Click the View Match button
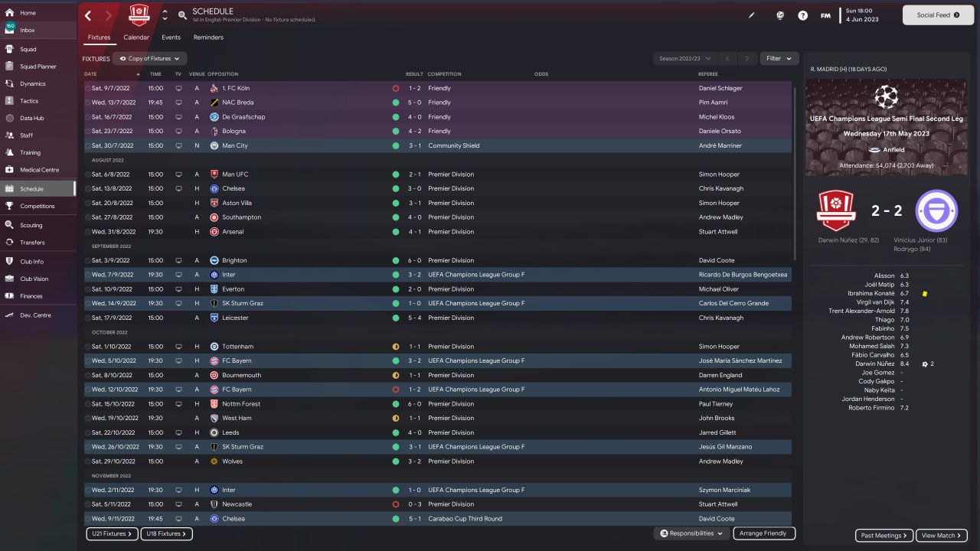Image resolution: width=980 pixels, height=551 pixels. click(x=941, y=536)
